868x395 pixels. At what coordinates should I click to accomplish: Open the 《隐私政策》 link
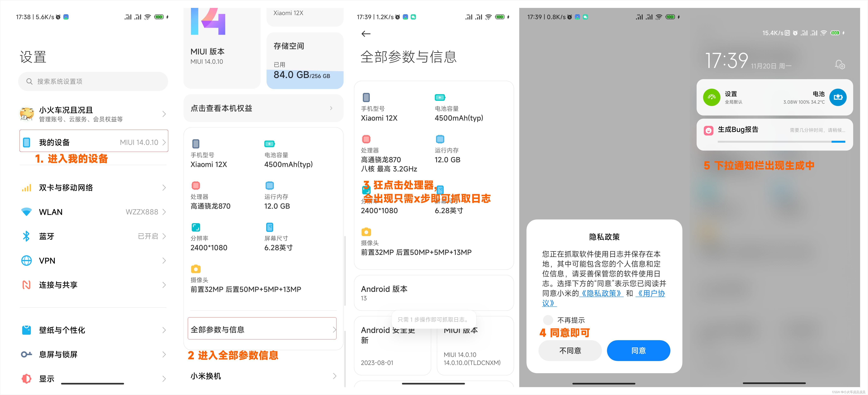click(601, 293)
